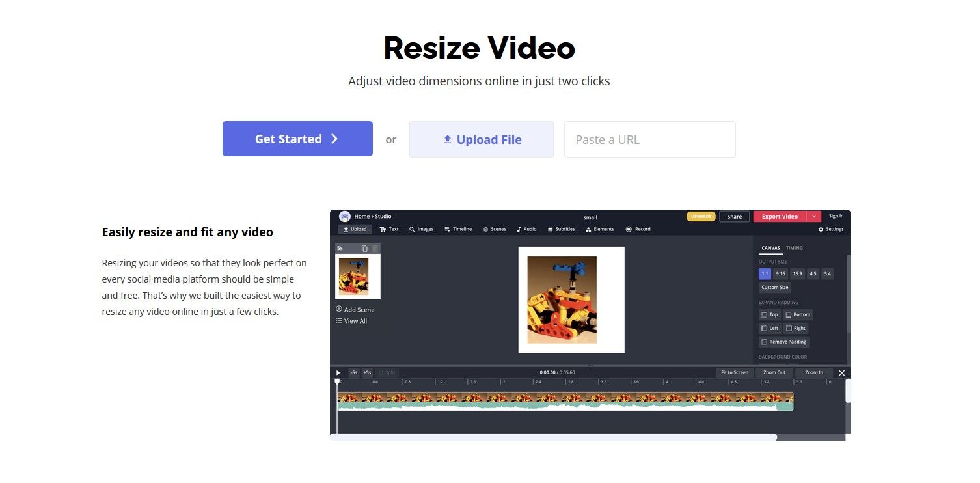The width and height of the screenshot is (980, 483).
Task: Select the Text tool in the studio
Action: pyautogui.click(x=389, y=229)
